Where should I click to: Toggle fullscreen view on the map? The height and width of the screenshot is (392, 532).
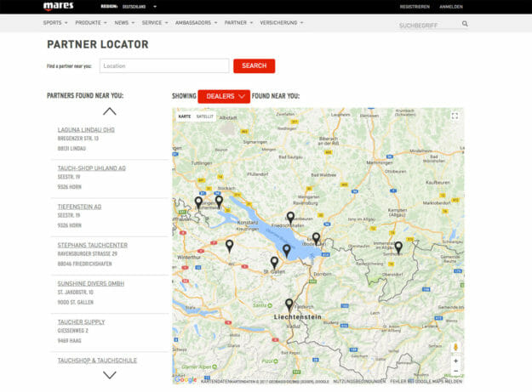[x=455, y=116]
